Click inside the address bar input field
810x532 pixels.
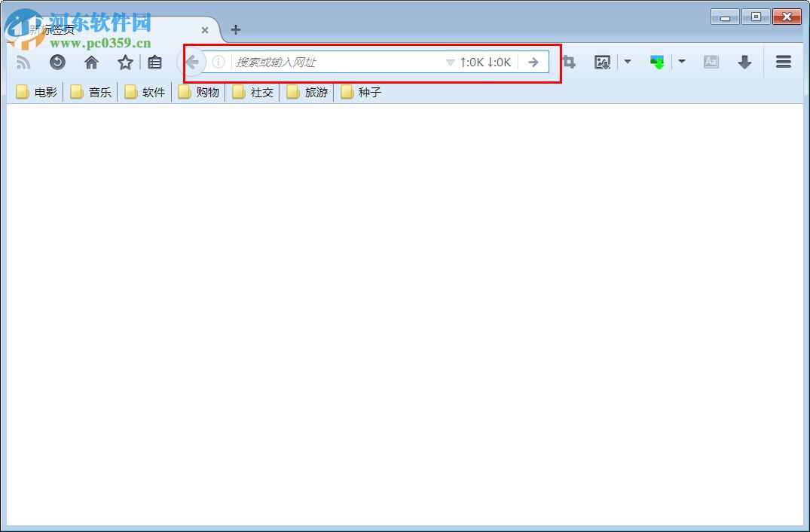[324, 62]
